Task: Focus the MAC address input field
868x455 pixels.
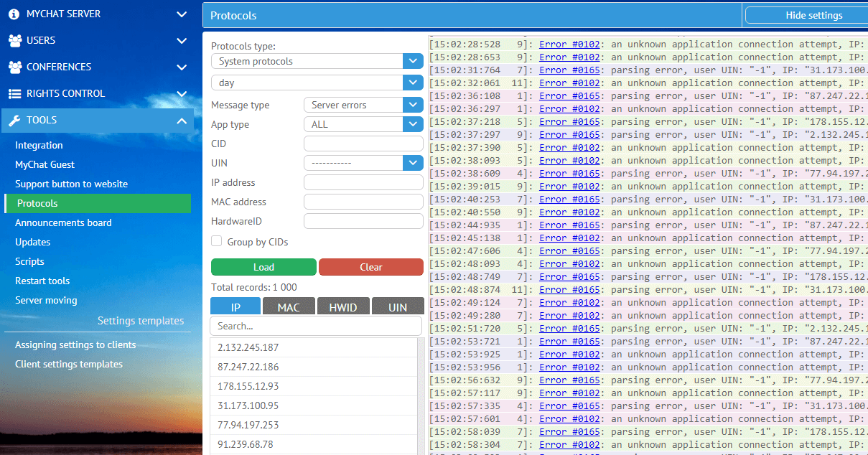Action: pos(363,202)
